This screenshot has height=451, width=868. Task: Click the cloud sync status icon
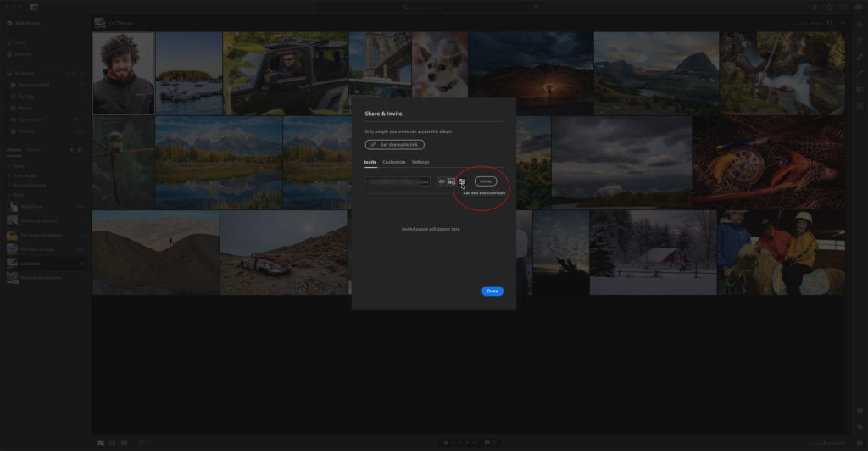[859, 8]
